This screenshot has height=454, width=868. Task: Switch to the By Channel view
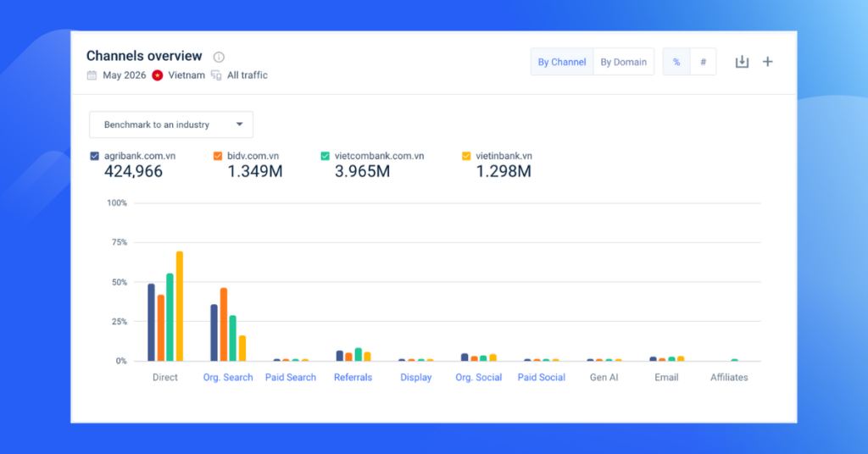pos(562,62)
